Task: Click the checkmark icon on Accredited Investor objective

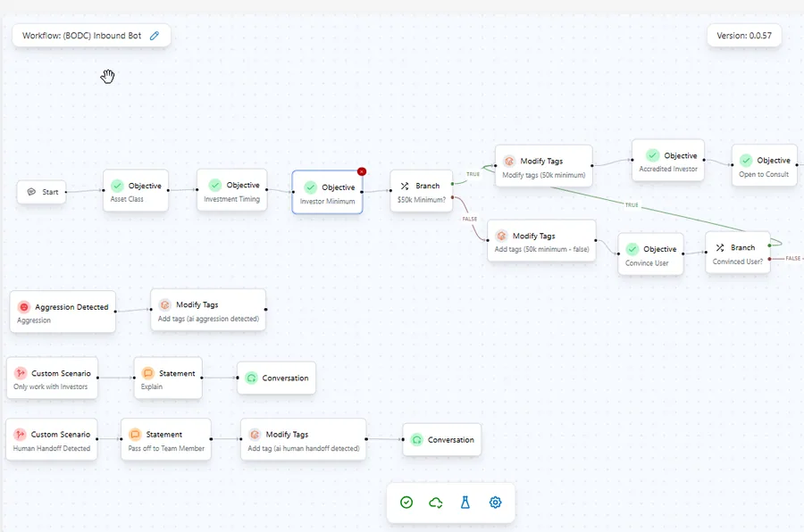Action: (x=652, y=155)
